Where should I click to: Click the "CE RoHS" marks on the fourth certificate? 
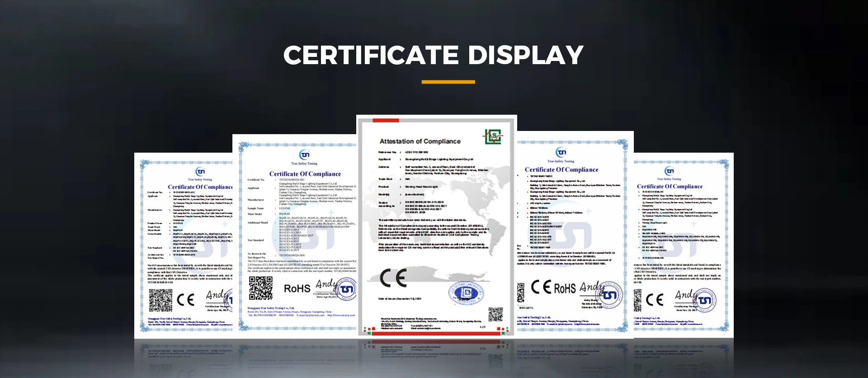pyautogui.click(x=553, y=288)
